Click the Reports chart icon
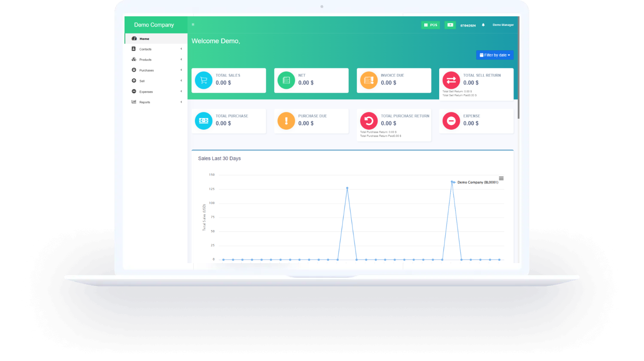 coord(134,102)
